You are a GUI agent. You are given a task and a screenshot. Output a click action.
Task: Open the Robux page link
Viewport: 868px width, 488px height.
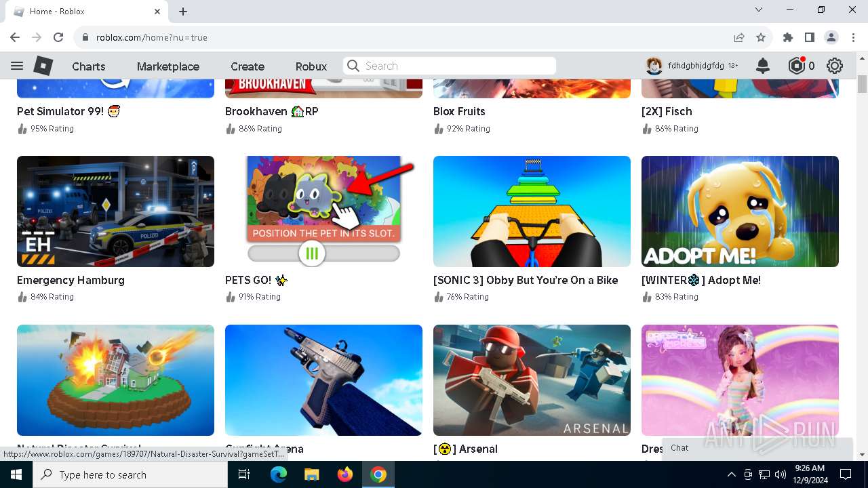pyautogui.click(x=311, y=66)
